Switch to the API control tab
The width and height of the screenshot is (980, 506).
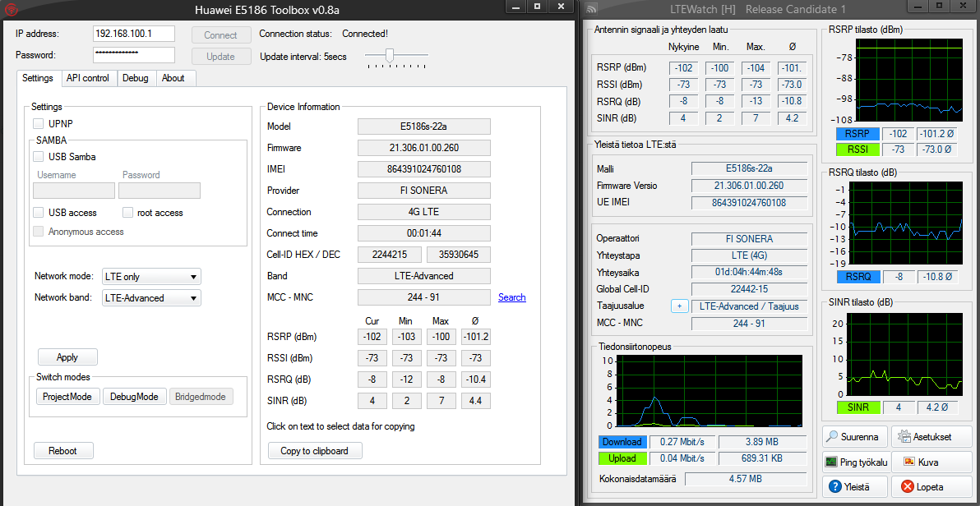[88, 78]
